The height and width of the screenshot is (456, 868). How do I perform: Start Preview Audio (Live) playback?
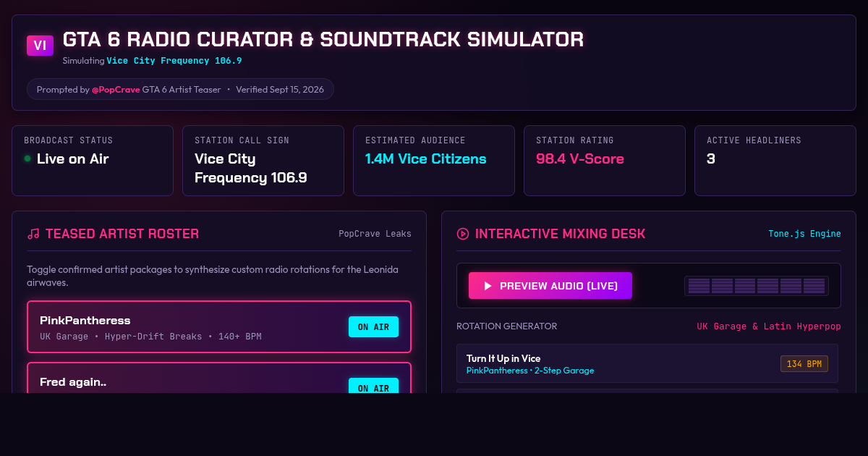coord(550,286)
